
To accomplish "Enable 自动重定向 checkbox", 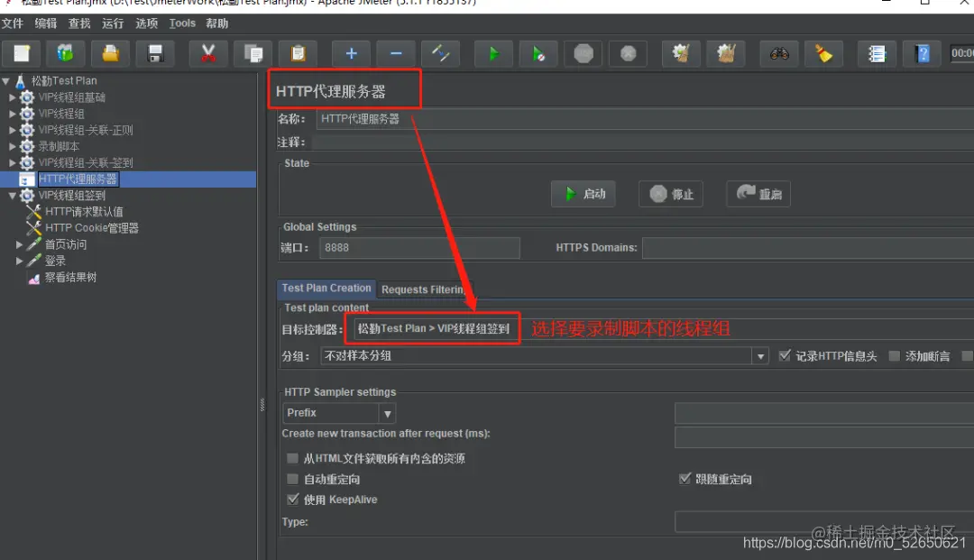I will pyautogui.click(x=292, y=479).
